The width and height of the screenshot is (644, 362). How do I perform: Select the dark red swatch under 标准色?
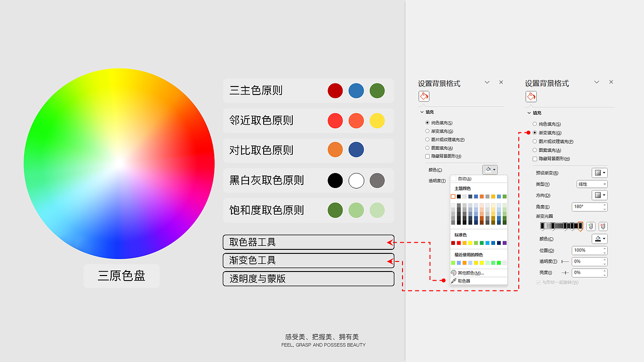click(x=454, y=242)
